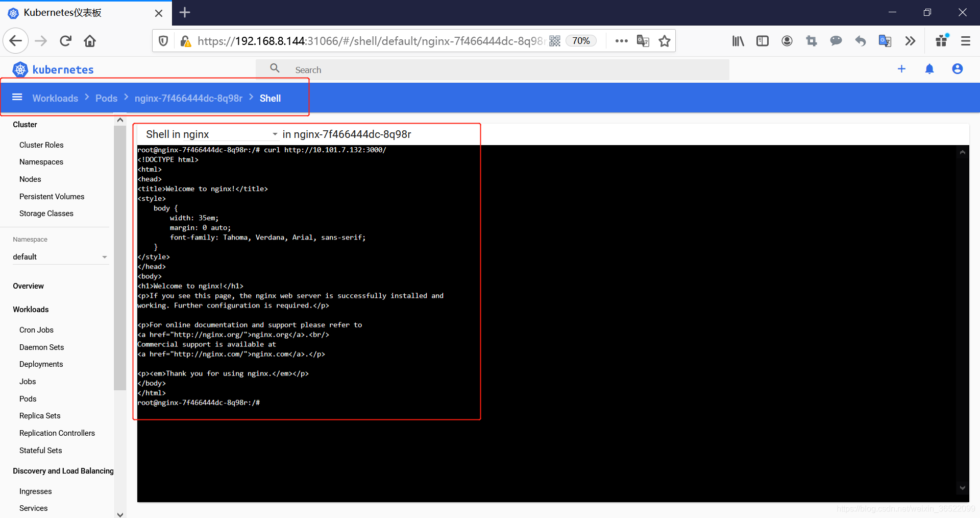Select the Kubernetes仪表板 browser tab
The height and width of the screenshot is (518, 980).
(x=86, y=13)
